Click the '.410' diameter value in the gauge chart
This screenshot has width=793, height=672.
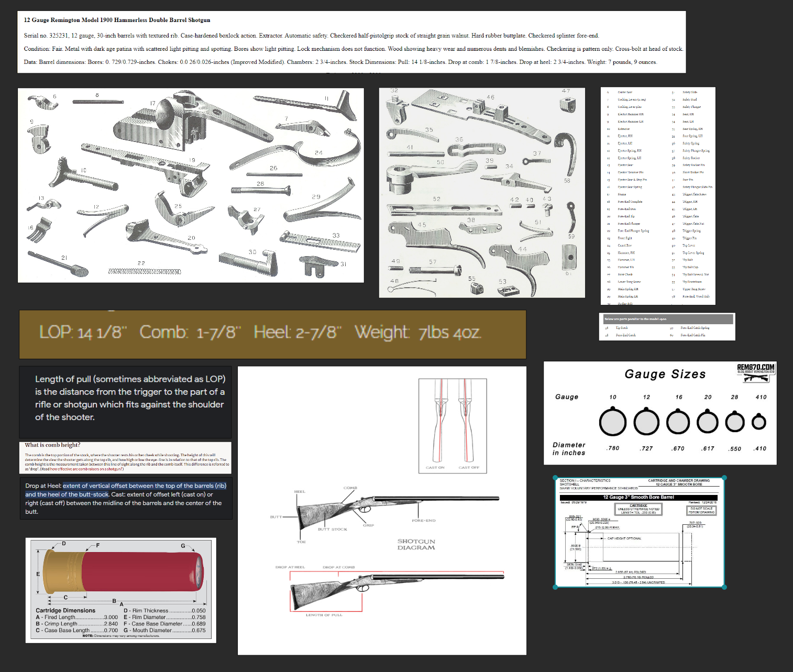click(760, 448)
